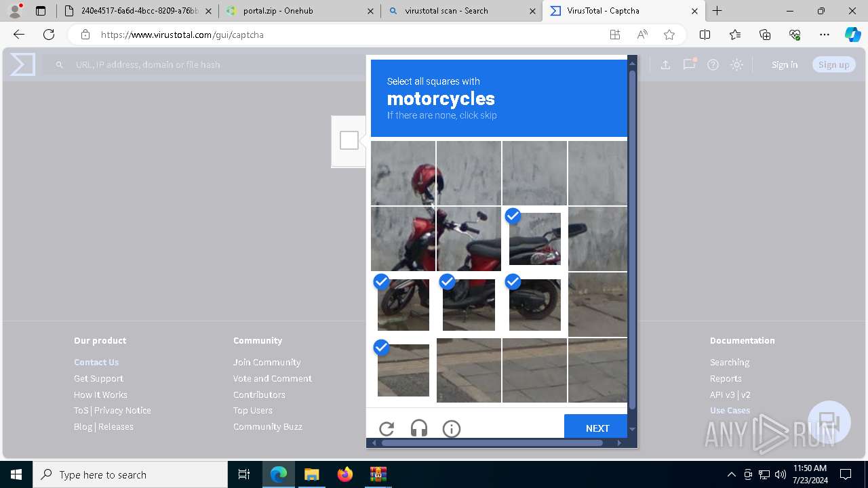Deselect checked bottom-left pavement tile
The image size is (868, 488).
403,370
